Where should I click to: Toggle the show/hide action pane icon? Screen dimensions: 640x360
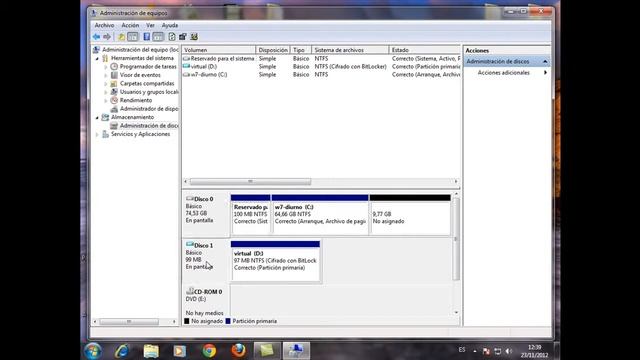[x=158, y=37]
